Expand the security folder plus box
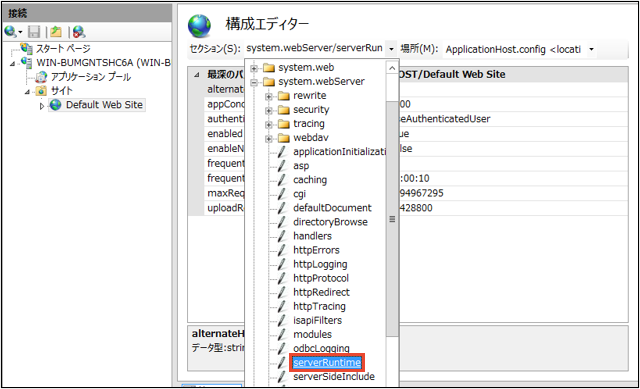640x389 pixels. tap(269, 110)
